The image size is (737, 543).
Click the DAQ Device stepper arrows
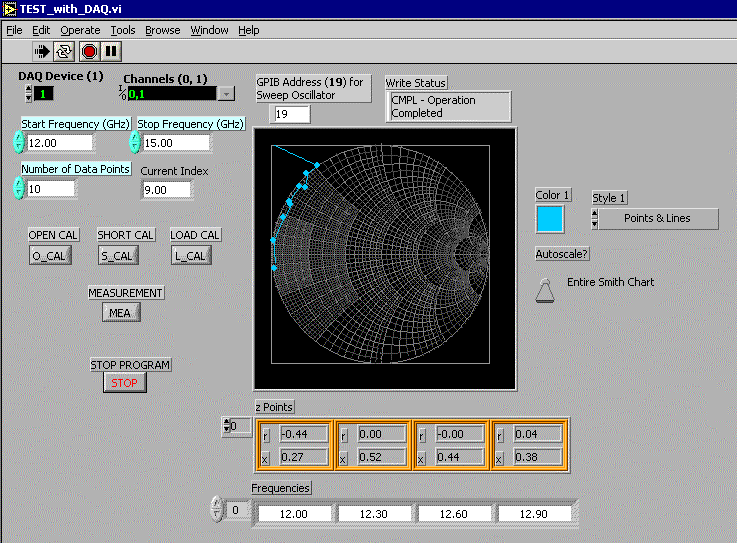pyautogui.click(x=28, y=93)
